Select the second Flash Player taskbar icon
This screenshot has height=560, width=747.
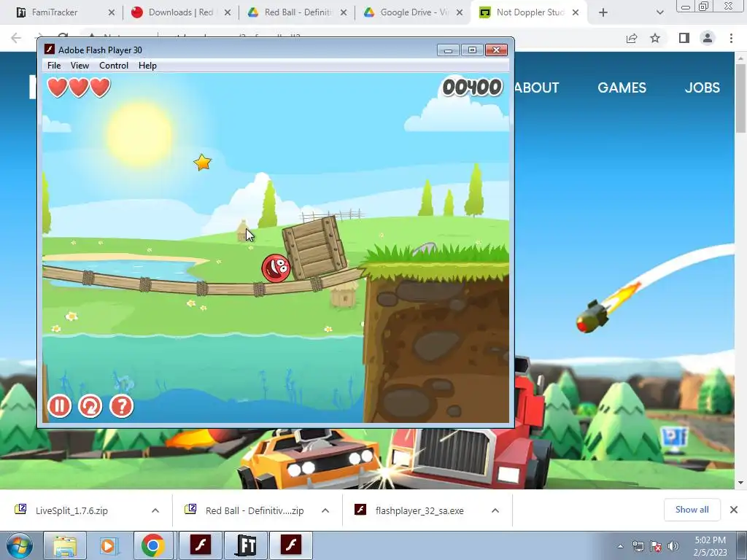(x=291, y=545)
